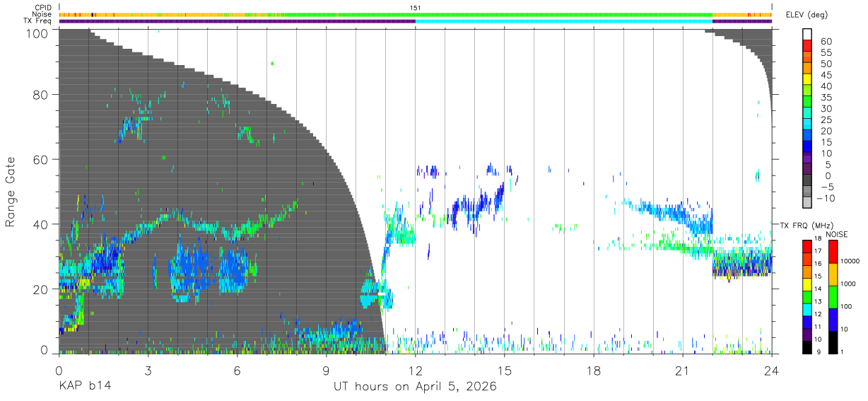Select the yellow segment of the ELEV color bar

coord(807,79)
